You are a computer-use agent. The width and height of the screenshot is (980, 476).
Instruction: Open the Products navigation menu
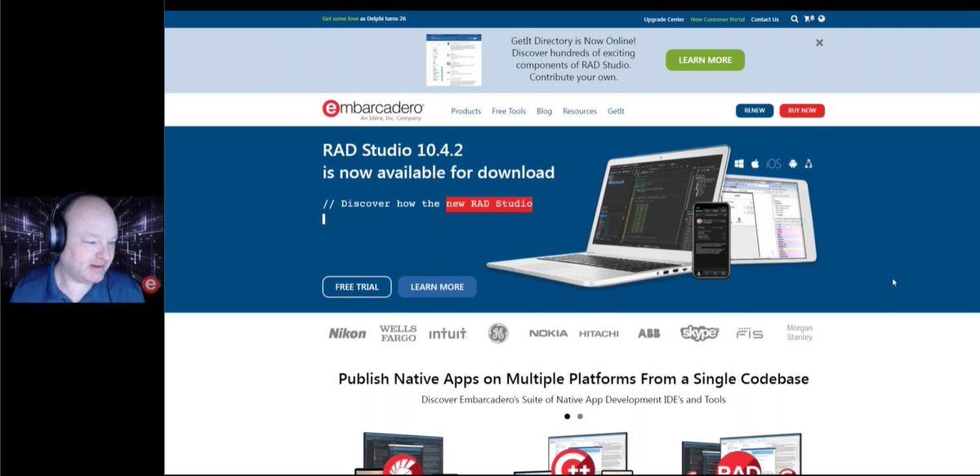point(465,111)
